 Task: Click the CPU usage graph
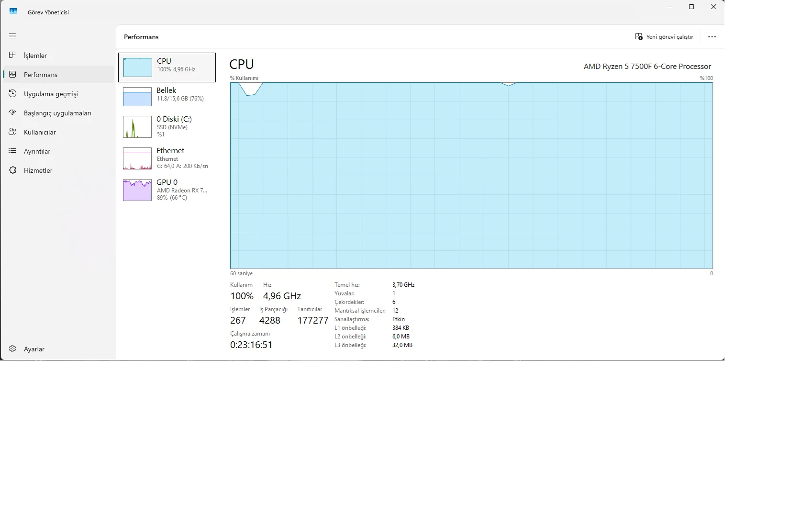[471, 176]
